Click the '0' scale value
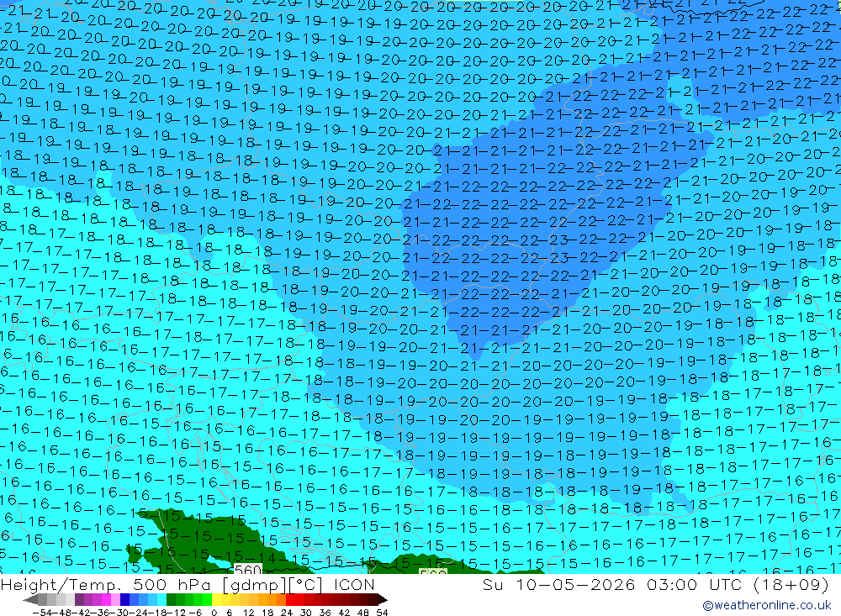The width and height of the screenshot is (841, 616). (x=214, y=613)
